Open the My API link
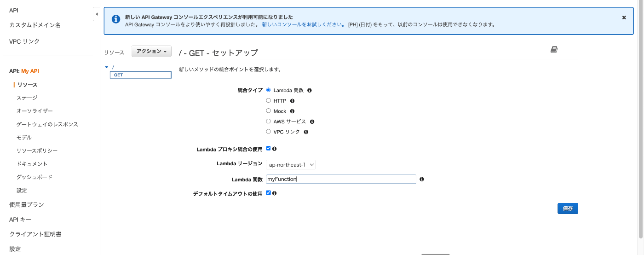Screen dimensions: 644x255 30,71
